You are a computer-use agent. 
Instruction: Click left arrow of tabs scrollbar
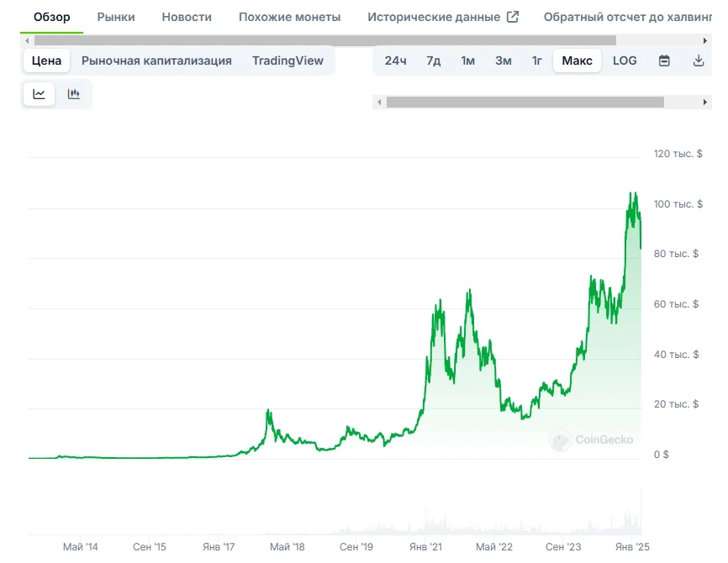pyautogui.click(x=27, y=40)
